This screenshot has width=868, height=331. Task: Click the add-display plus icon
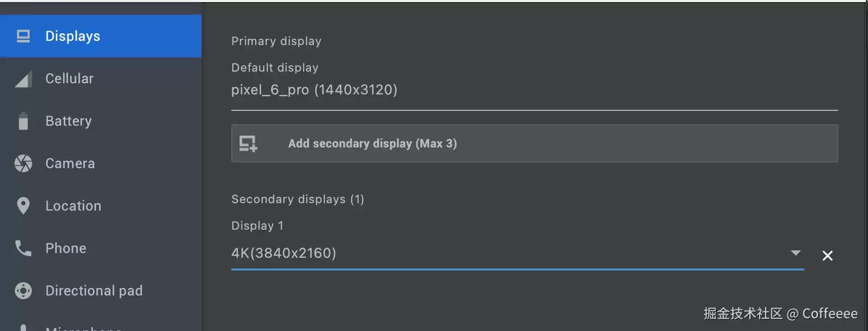(x=248, y=144)
